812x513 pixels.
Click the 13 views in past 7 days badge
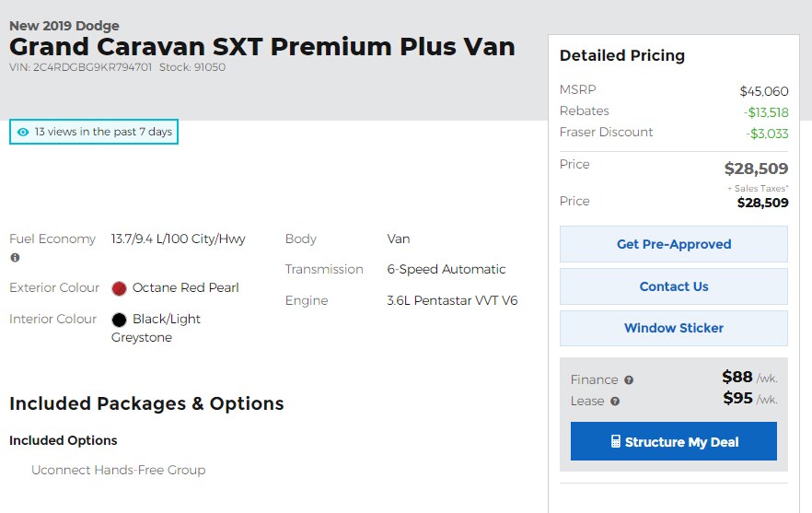[94, 132]
